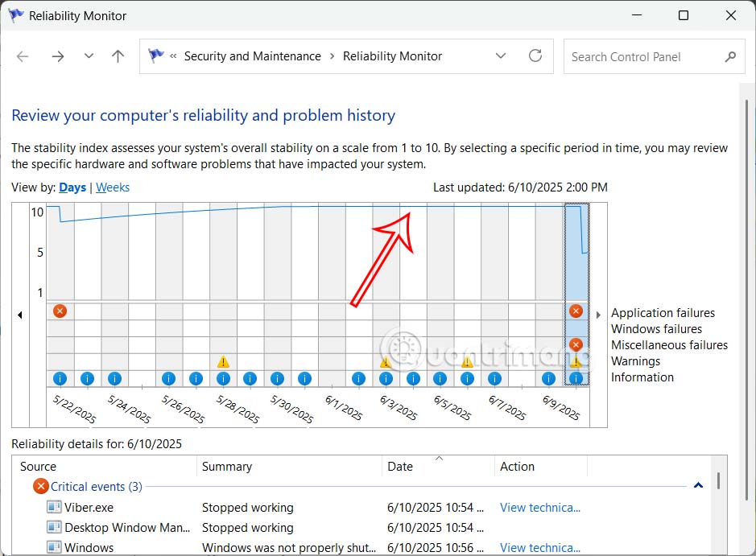Open the recent locations dropdown beside forward arrow
This screenshot has width=756, height=556.
tap(89, 56)
